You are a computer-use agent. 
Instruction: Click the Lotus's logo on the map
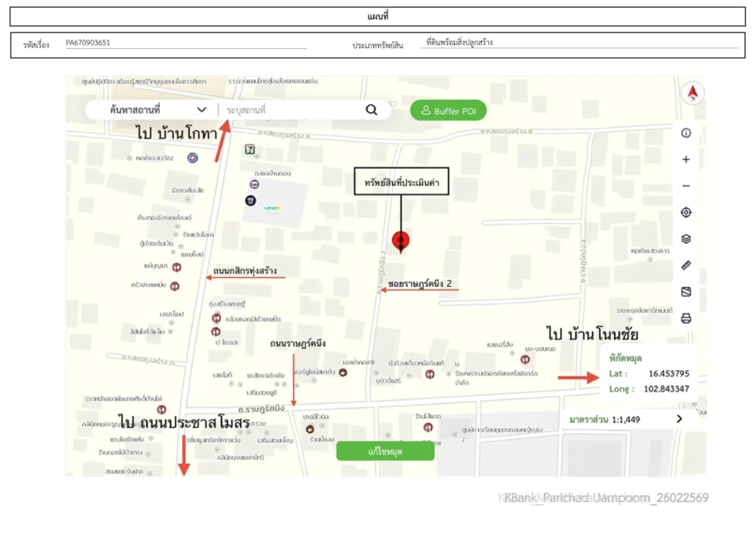(272, 208)
